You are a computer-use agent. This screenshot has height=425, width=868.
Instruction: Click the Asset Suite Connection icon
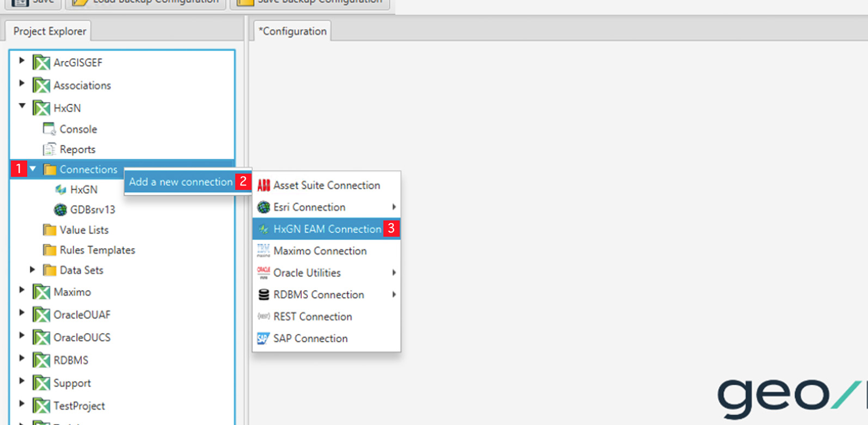tap(264, 186)
